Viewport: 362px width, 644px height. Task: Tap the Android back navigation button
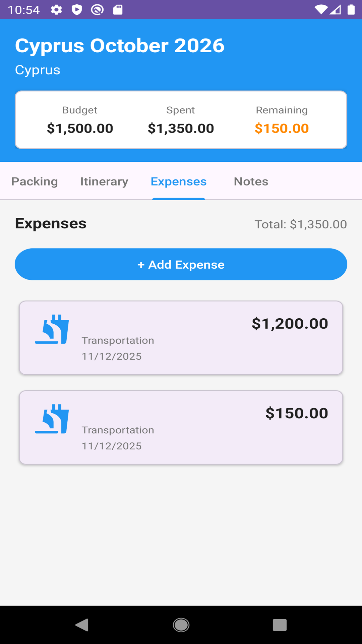tap(82, 625)
